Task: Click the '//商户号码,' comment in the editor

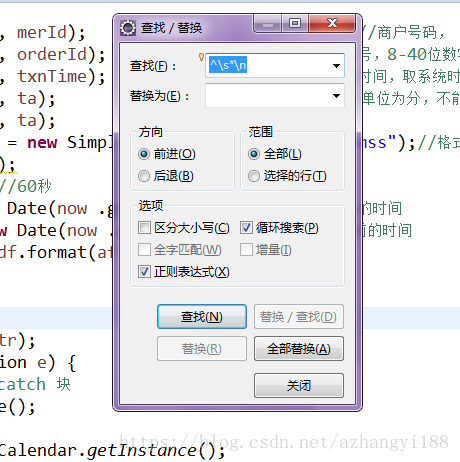Action: (x=404, y=33)
